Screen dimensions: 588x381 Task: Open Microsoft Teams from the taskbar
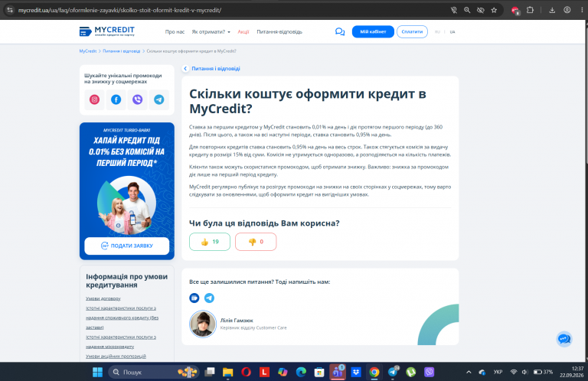(338, 372)
